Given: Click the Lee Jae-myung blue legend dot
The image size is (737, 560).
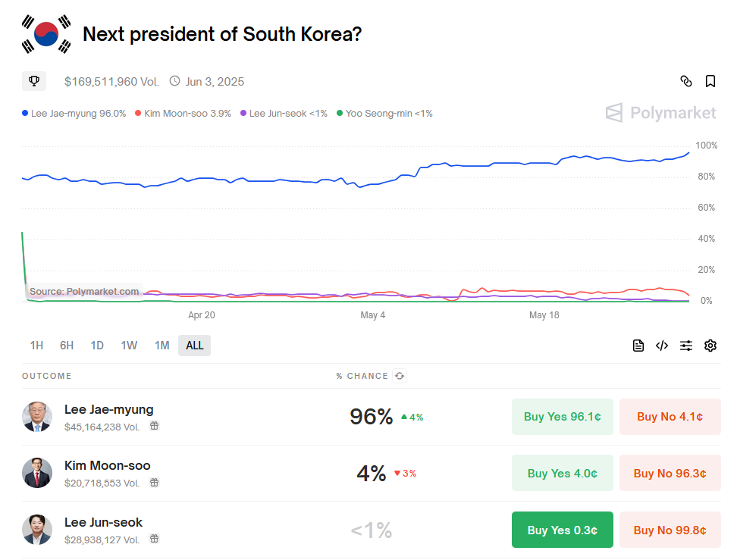Looking at the screenshot, I should click(x=25, y=114).
